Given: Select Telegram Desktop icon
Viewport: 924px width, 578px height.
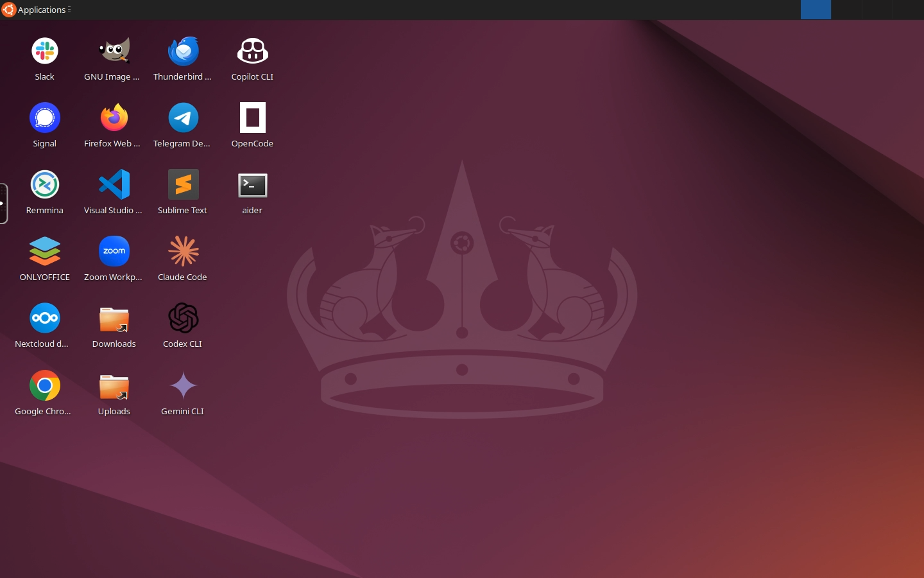Looking at the screenshot, I should pos(184,118).
